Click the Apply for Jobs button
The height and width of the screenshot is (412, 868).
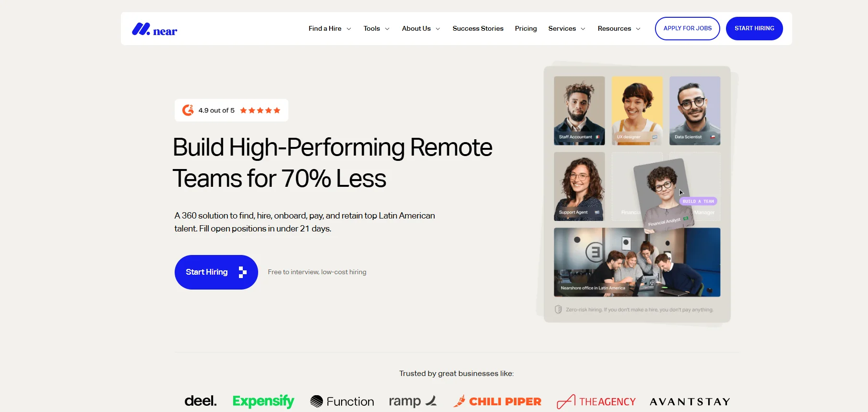point(687,29)
